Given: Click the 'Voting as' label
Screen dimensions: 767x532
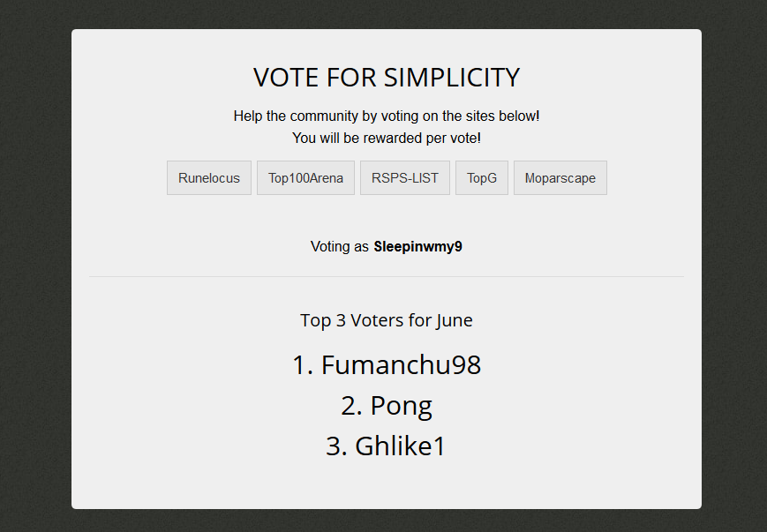Looking at the screenshot, I should click(x=340, y=247).
